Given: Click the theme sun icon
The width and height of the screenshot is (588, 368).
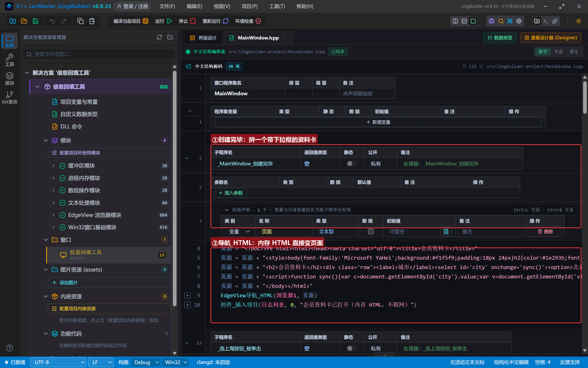Looking at the screenshot, I should click(x=579, y=21).
